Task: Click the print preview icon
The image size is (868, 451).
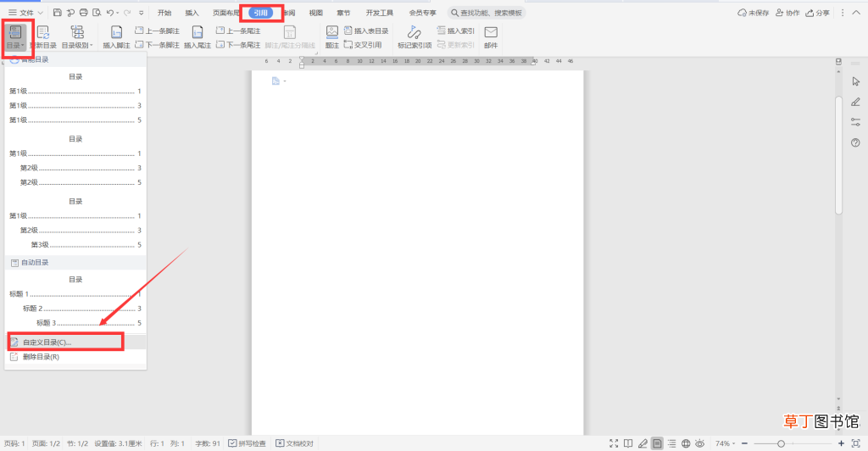Action: coord(97,12)
